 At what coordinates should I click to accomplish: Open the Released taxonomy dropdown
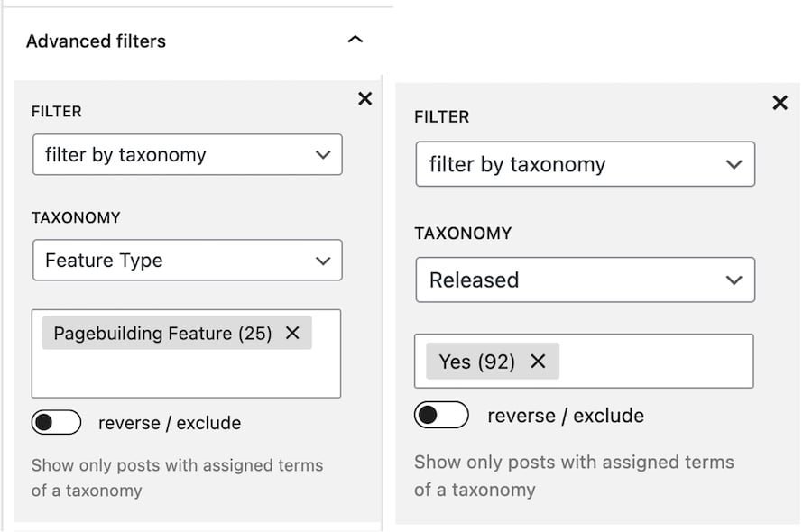pos(585,280)
